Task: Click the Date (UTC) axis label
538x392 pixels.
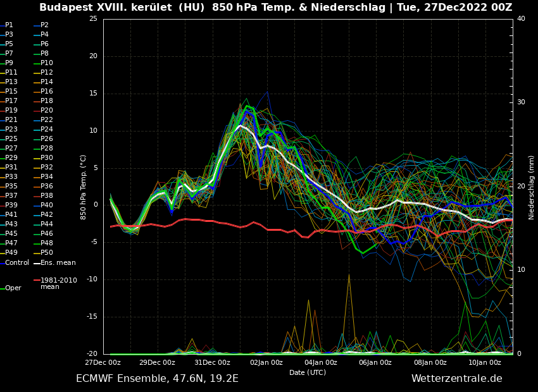Action: tap(308, 372)
